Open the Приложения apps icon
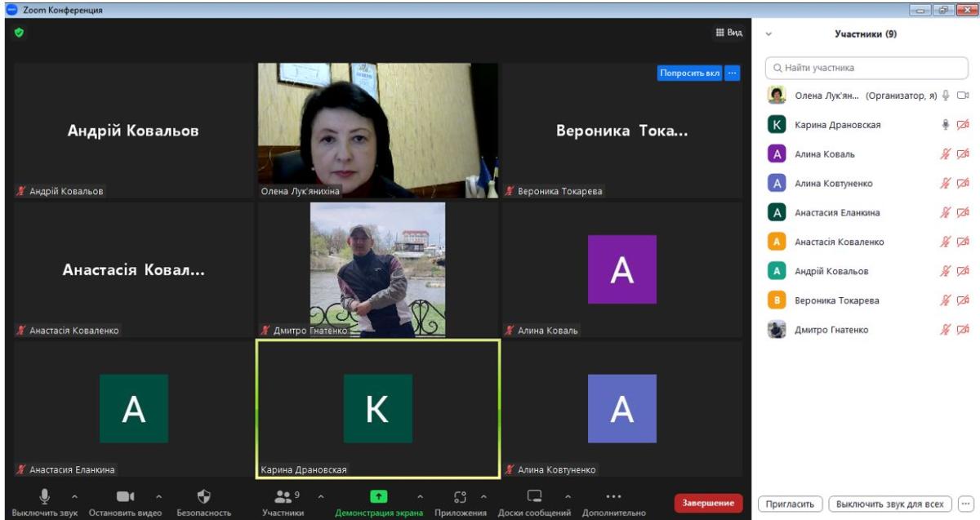Viewport: 980px width, 520px height. pyautogui.click(x=460, y=496)
